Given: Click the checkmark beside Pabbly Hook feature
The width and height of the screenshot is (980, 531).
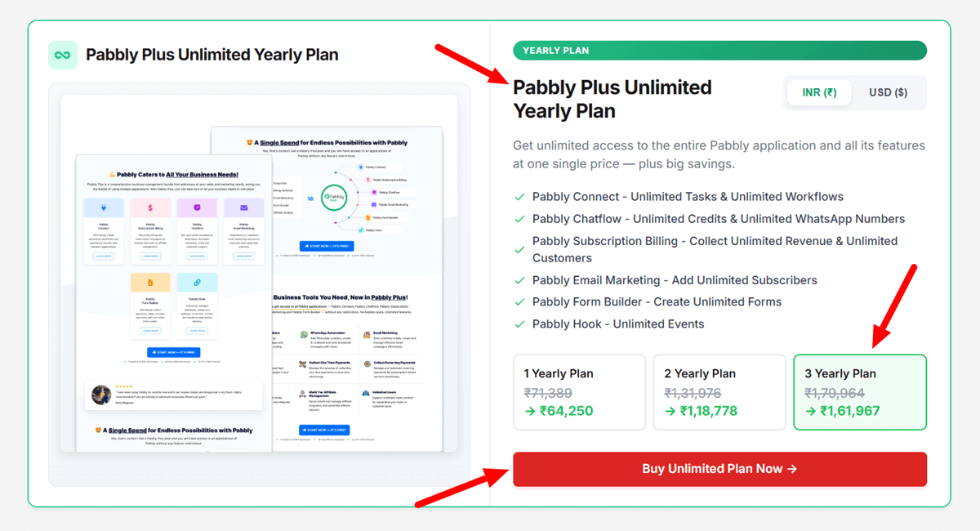Looking at the screenshot, I should 520,324.
